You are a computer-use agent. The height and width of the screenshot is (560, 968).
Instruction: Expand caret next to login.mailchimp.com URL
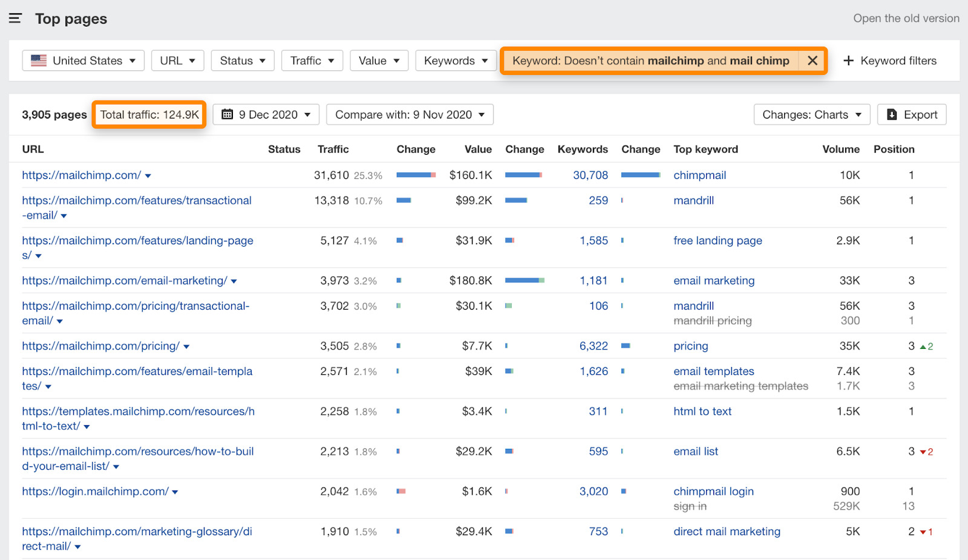pyautogui.click(x=175, y=492)
